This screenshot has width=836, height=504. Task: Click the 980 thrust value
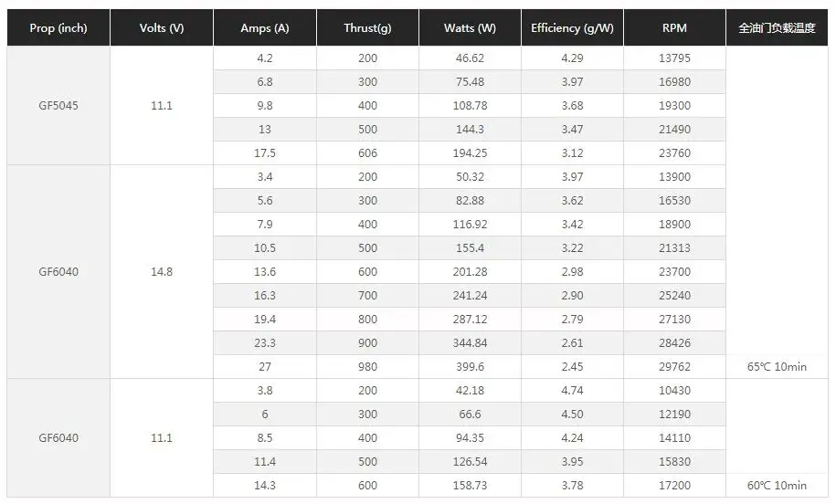[x=367, y=366]
